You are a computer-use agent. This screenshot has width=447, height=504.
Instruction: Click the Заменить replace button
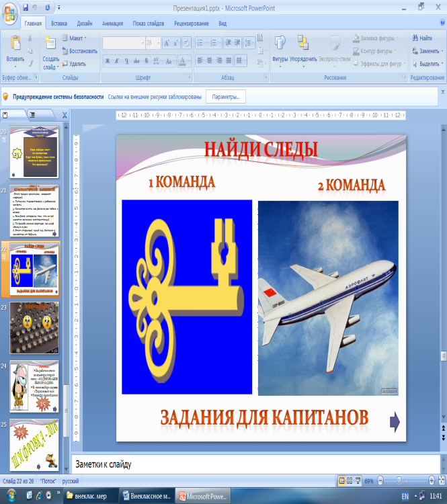point(428,51)
